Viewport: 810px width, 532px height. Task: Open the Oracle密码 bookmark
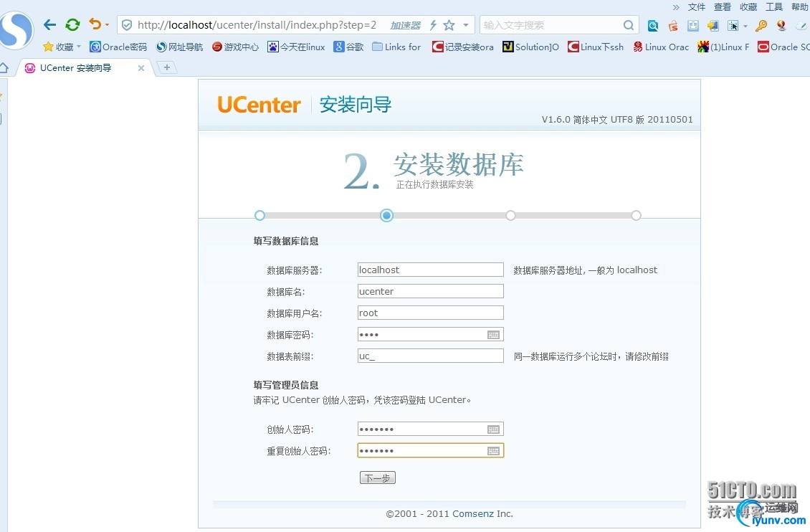pos(118,47)
